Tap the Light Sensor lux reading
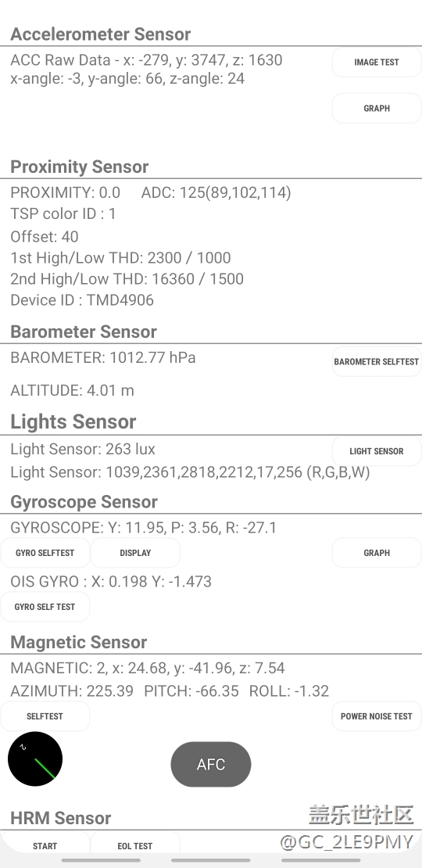Screen dimensions: 422x868 (83, 449)
